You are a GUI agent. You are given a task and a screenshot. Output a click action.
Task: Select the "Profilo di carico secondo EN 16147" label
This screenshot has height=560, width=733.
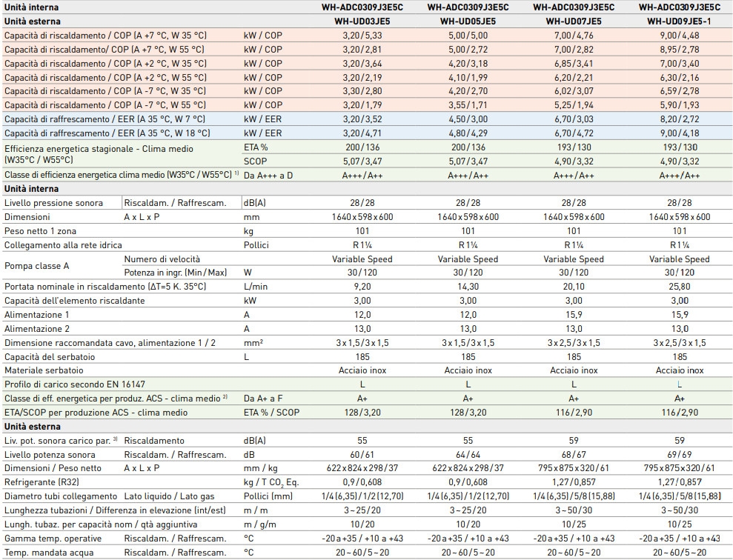click(75, 384)
